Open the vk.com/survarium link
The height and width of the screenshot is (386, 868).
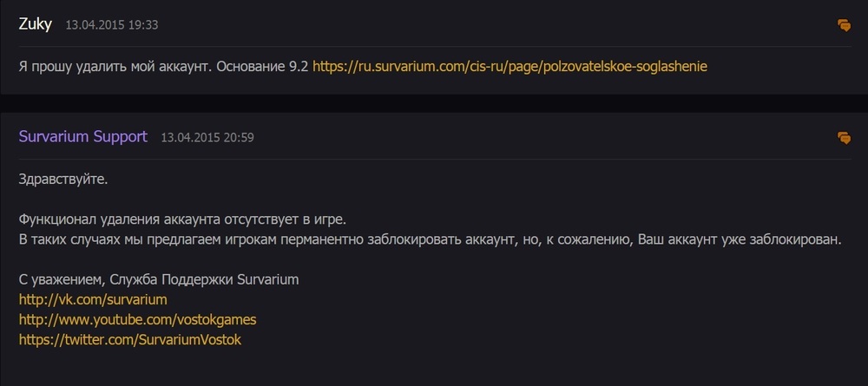tap(92, 299)
